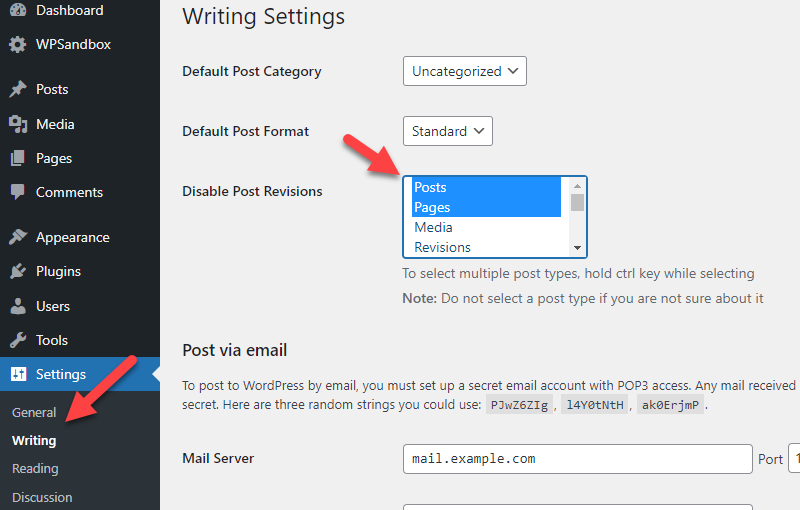Viewport: 800px width, 510px height.
Task: Click the listbox scroll up arrow
Action: click(577, 186)
